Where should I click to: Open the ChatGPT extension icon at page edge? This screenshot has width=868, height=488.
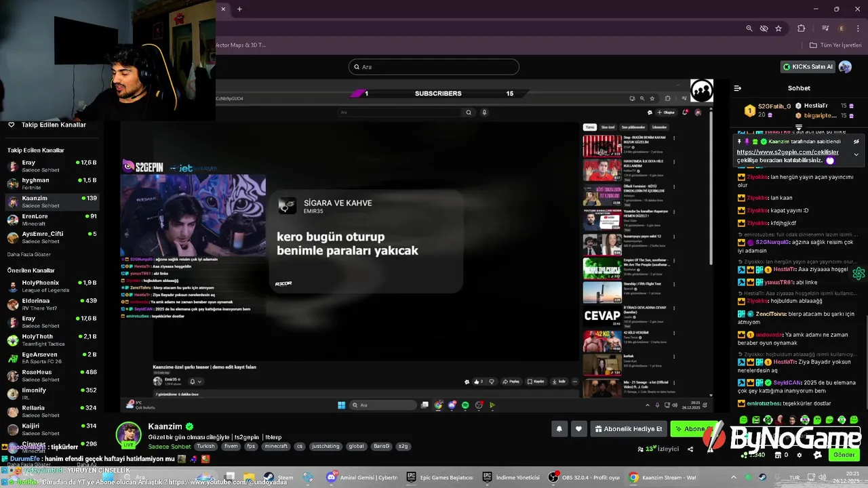tap(859, 273)
